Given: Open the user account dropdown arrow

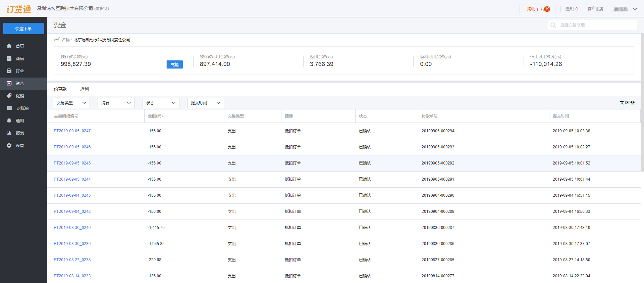Looking at the screenshot, I should pyautogui.click(x=635, y=9).
